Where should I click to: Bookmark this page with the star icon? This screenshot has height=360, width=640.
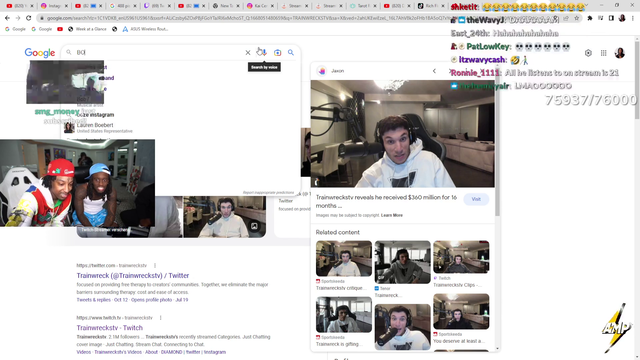click(x=576, y=18)
